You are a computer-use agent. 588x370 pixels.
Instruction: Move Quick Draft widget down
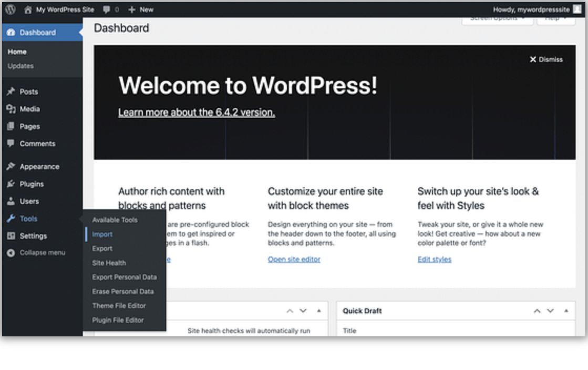(550, 311)
